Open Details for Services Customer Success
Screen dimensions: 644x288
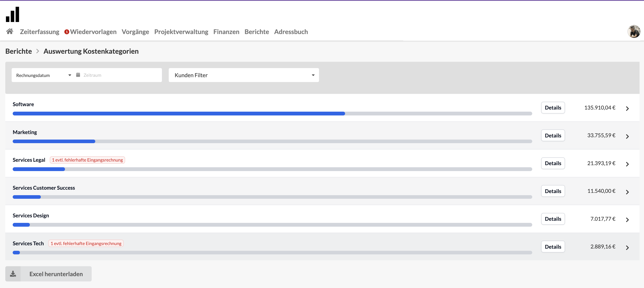point(553,191)
